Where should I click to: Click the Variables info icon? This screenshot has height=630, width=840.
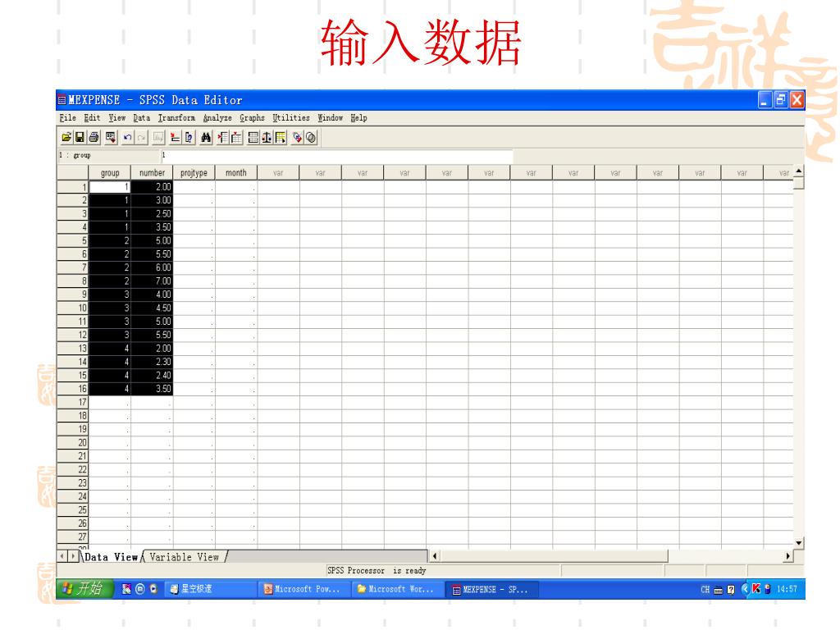coord(189,138)
